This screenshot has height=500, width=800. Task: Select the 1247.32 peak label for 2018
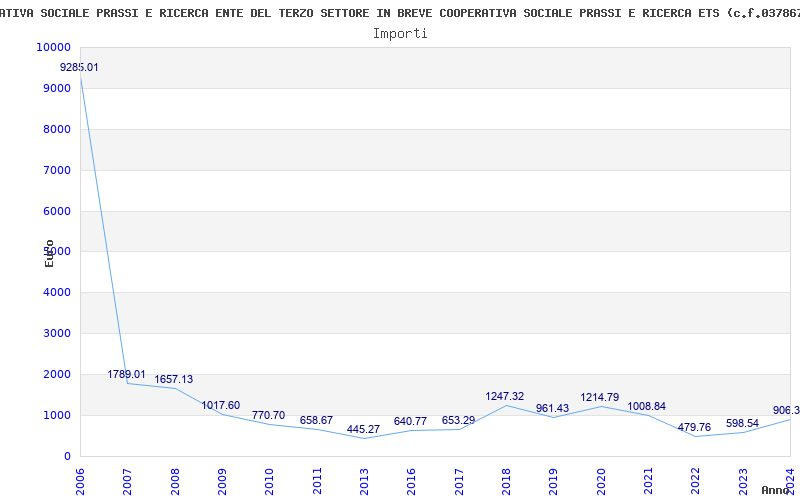click(505, 397)
